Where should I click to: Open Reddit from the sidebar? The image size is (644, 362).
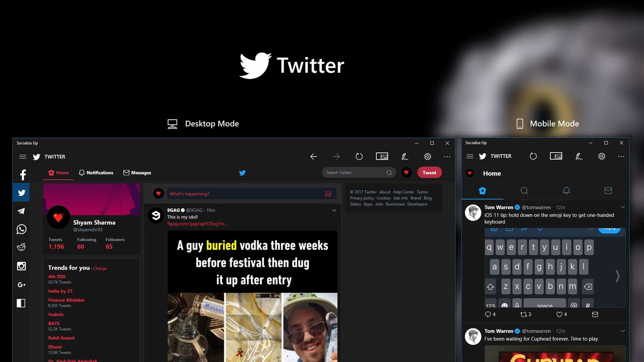click(x=21, y=247)
